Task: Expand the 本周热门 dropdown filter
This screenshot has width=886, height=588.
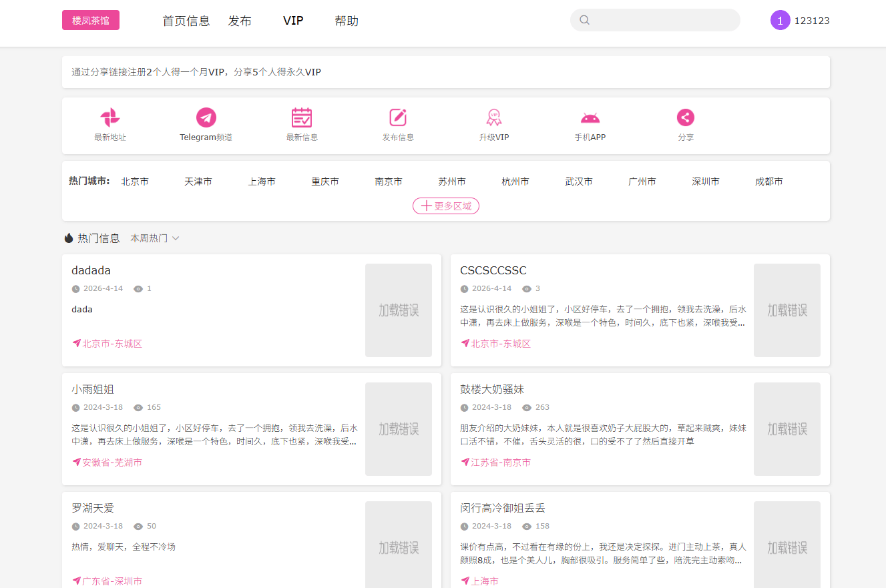Action: click(x=155, y=238)
